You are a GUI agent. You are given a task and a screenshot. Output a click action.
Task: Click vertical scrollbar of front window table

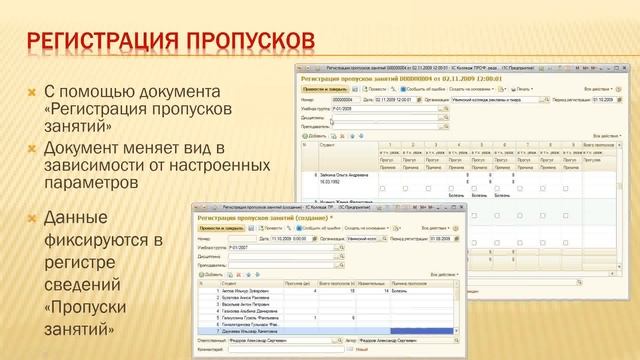coord(456,307)
